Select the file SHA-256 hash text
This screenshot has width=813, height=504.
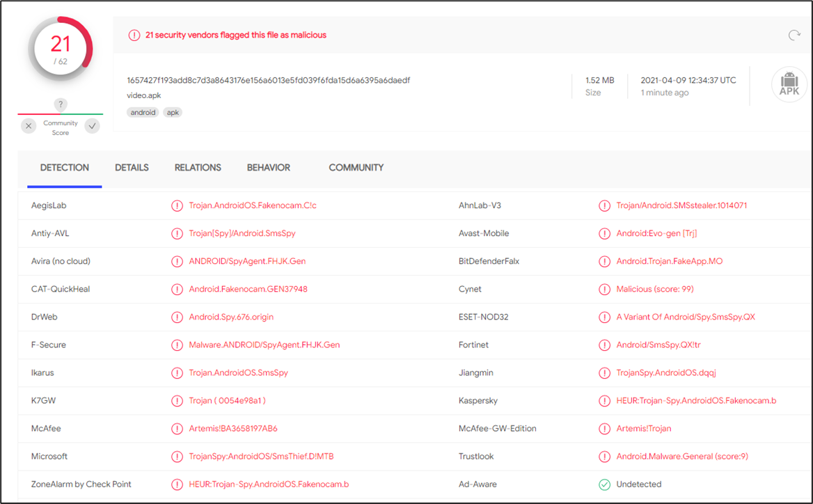269,80
